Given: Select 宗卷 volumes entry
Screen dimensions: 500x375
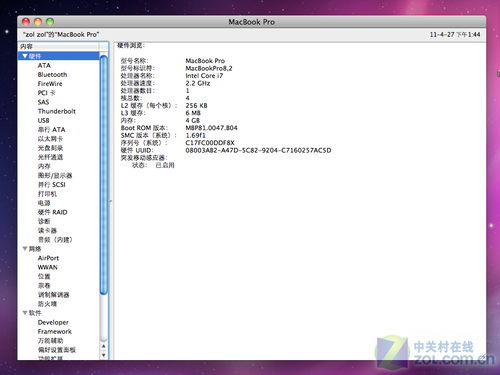Looking at the screenshot, I should (x=44, y=285).
